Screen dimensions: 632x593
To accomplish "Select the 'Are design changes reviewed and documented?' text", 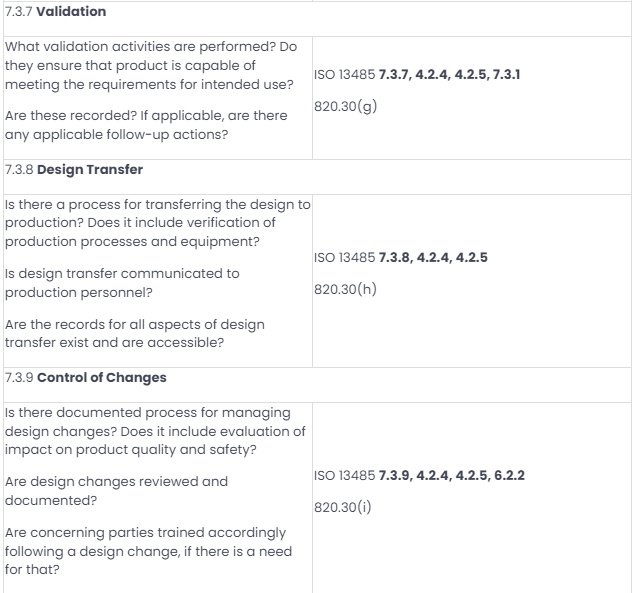I will click(116, 491).
